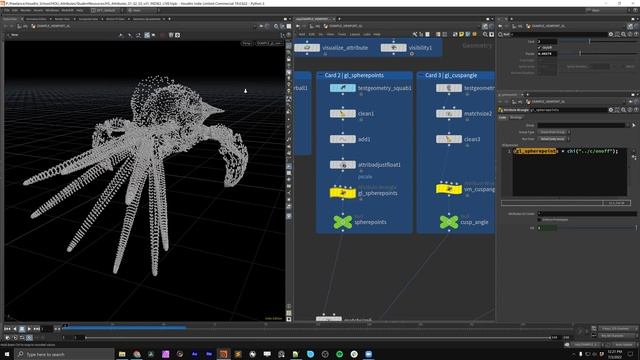Select the matchsize2 node
Screen dimensions: 640x360
[449, 113]
